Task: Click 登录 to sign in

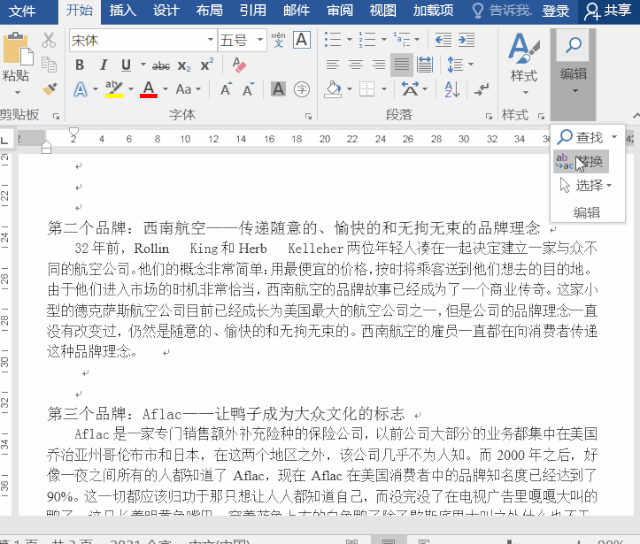Action: pyautogui.click(x=556, y=11)
